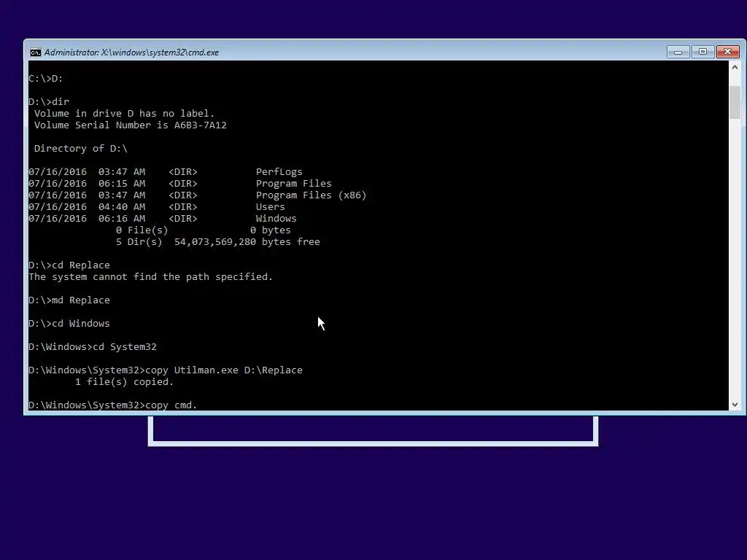Click the '1 file(s) copied.' output line

pyautogui.click(x=124, y=382)
